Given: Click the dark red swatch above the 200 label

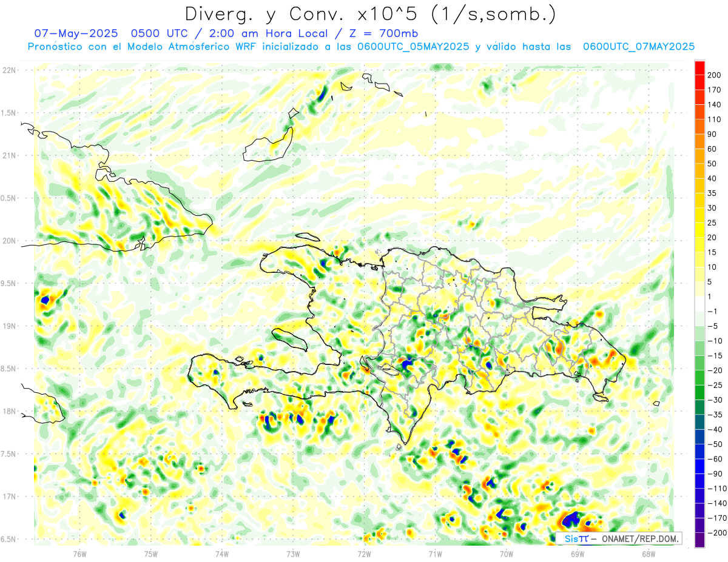Looking at the screenshot, I should pos(699,68).
